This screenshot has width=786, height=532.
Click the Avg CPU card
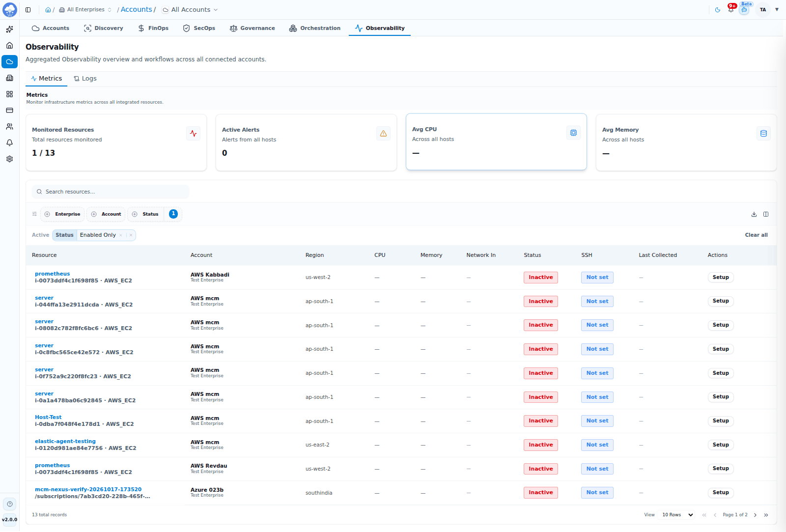pos(496,142)
